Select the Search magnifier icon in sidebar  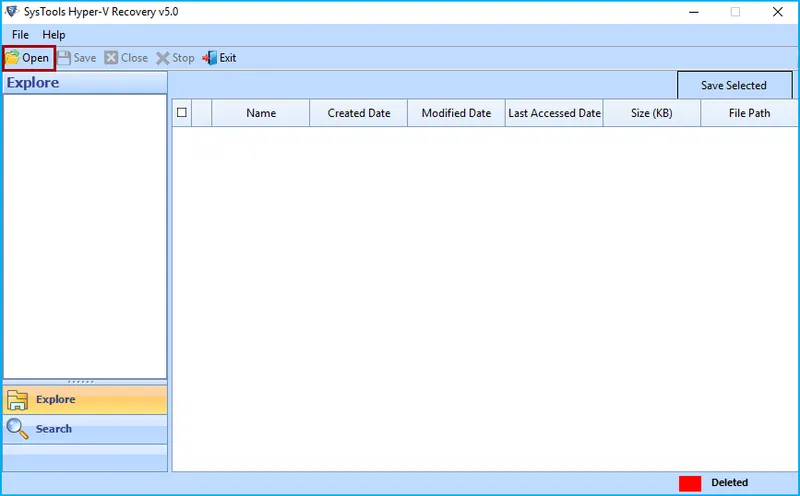click(17, 429)
